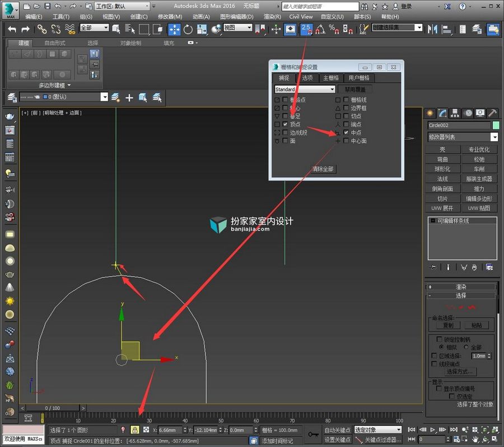Check the 锁定控制柄 checkbox

pyautogui.click(x=439, y=339)
